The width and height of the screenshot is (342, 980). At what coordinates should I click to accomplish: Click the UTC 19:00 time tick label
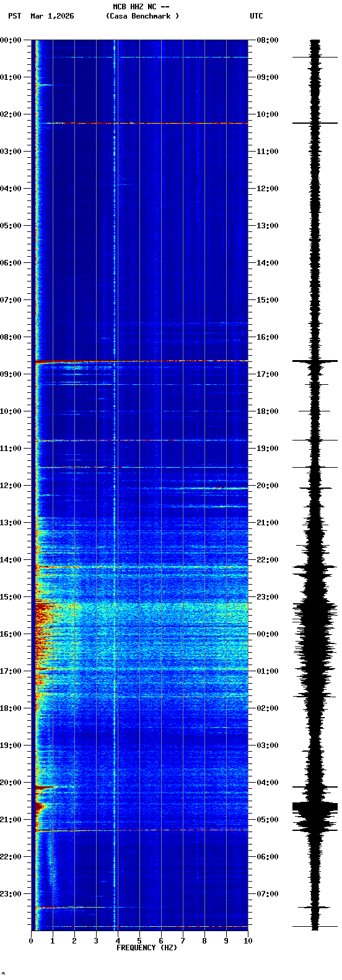coord(268,449)
